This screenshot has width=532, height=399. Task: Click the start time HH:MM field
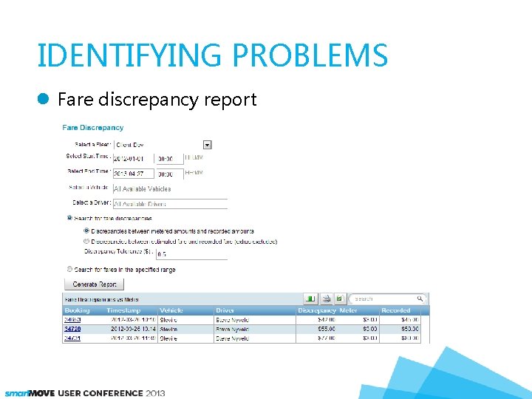(x=170, y=158)
